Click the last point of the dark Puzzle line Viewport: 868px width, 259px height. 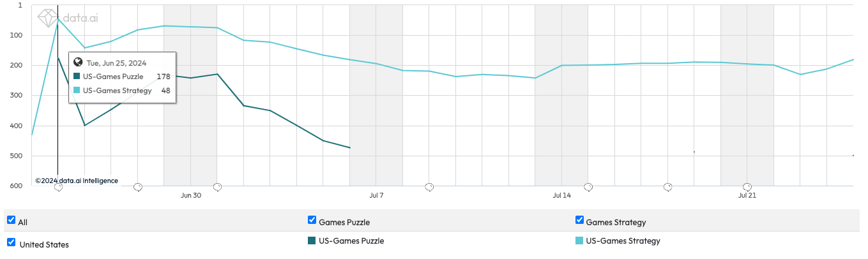coord(350,148)
